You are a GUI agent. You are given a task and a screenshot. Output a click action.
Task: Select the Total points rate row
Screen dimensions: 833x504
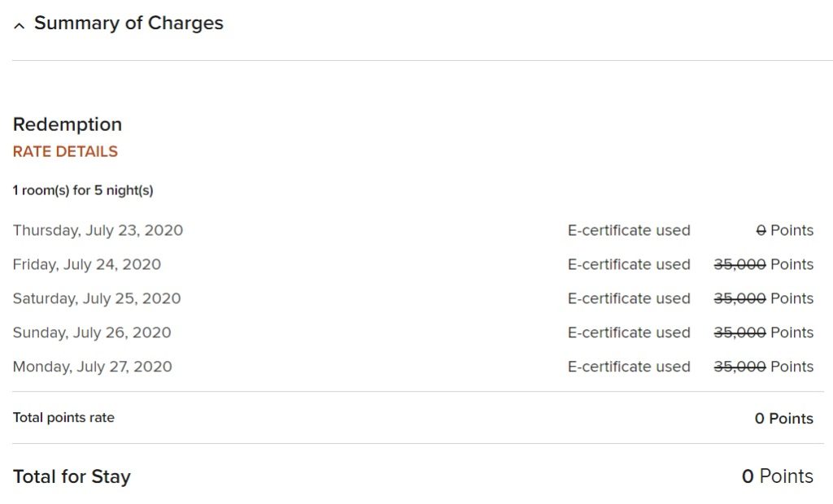tap(63, 417)
